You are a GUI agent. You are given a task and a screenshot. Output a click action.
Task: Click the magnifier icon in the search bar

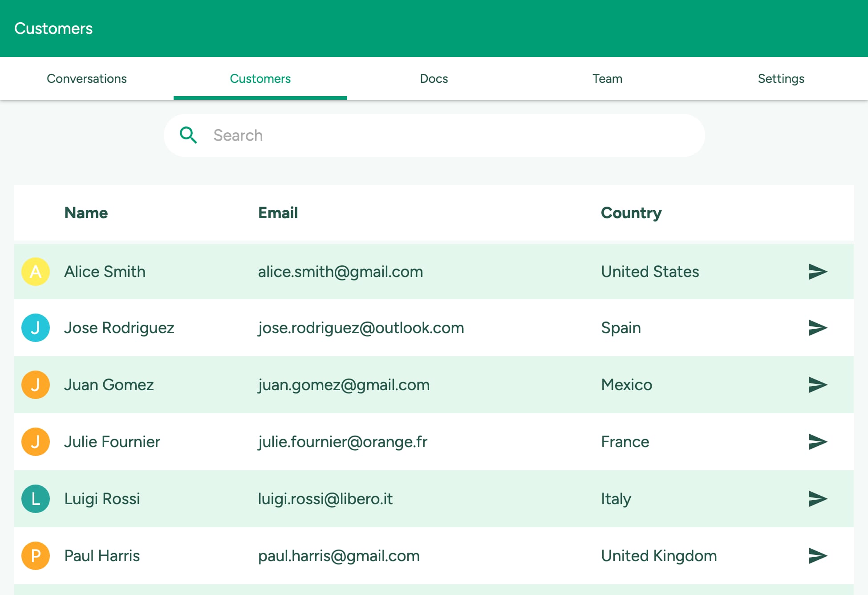188,135
